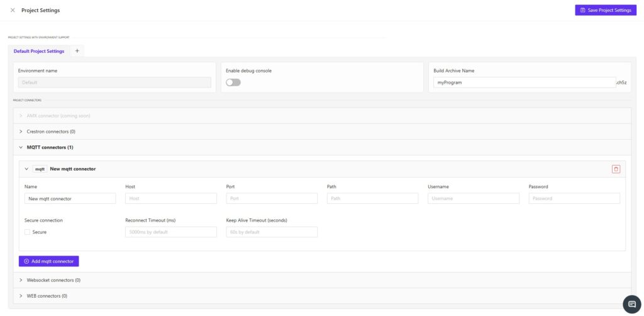Click the mqtt badge icon on connector
This screenshot has width=644, height=316.
pos(40,169)
